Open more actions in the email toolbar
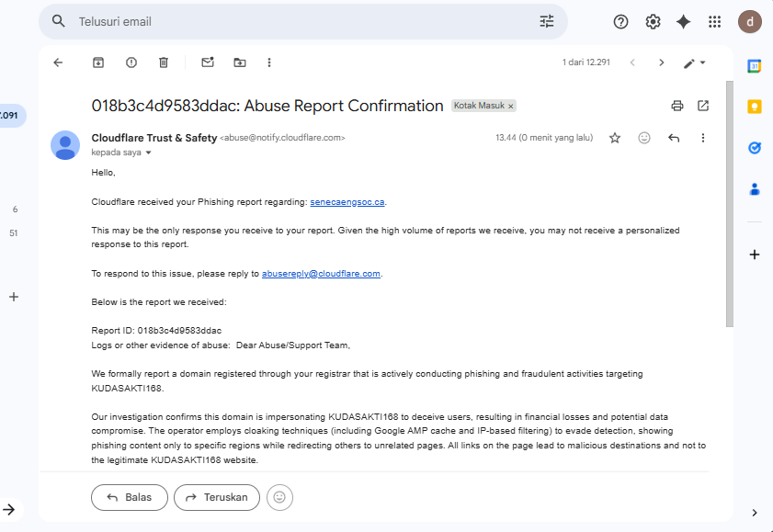773x532 pixels. click(x=269, y=62)
